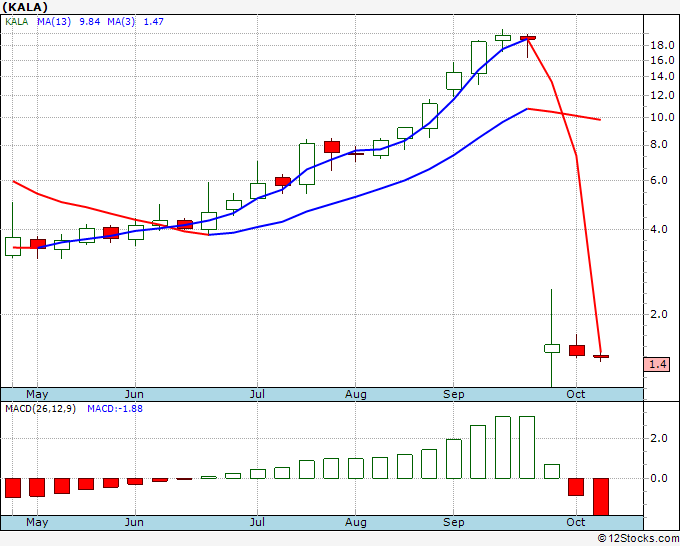Click the MACD:-1.88 value label
This screenshot has width=680, height=546.
[115, 409]
